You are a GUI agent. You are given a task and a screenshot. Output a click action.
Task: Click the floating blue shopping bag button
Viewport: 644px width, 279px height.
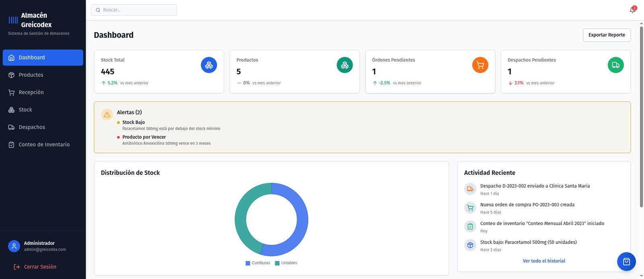point(626,262)
